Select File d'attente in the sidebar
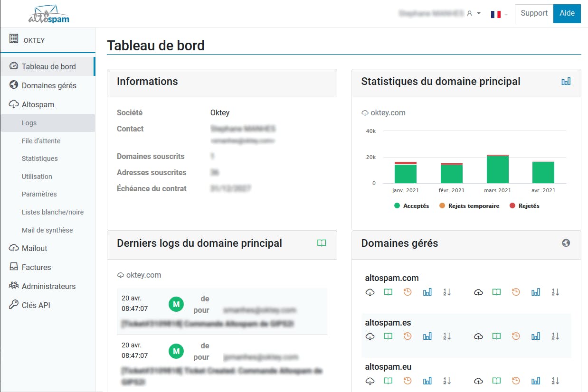Screen dimensions: 588x392 (47, 141)
